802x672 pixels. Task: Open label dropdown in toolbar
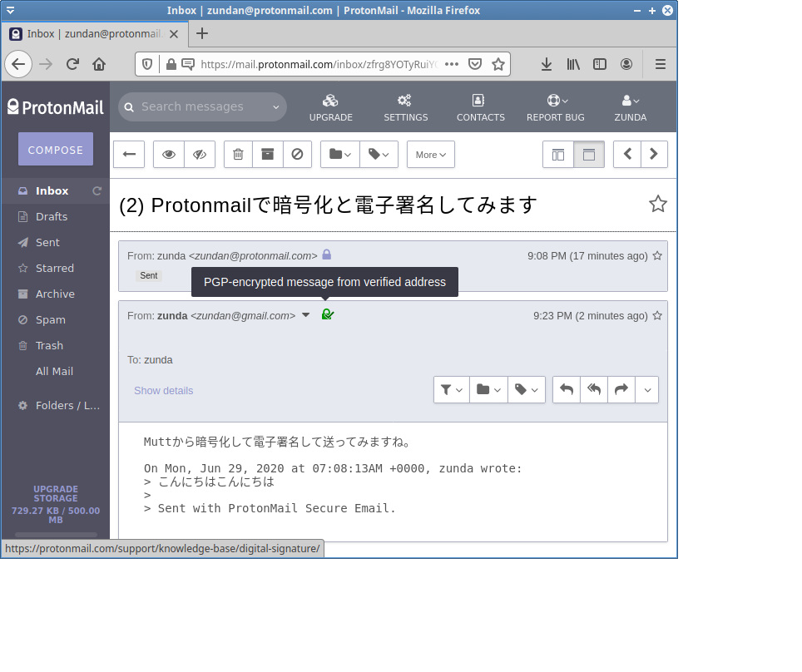click(x=379, y=155)
